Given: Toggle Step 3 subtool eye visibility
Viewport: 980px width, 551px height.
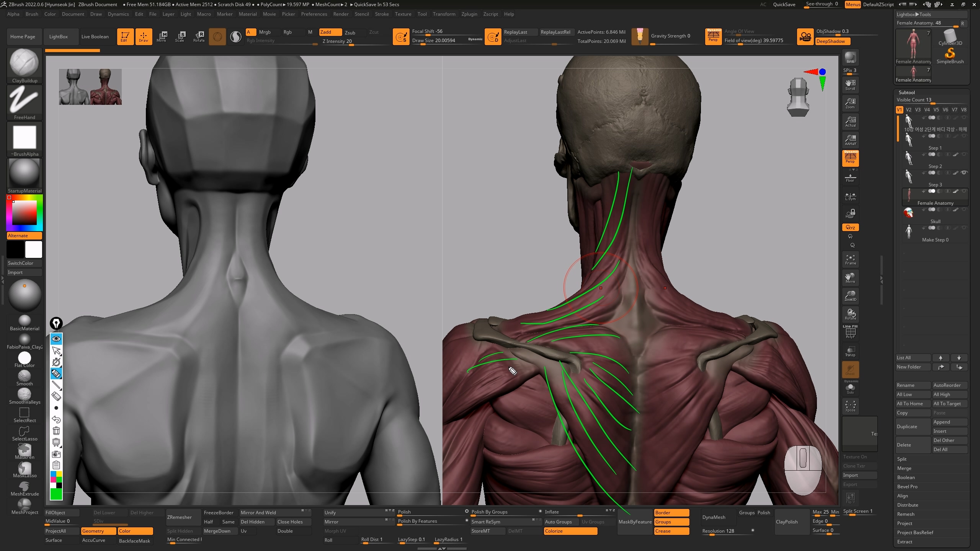Looking at the screenshot, I should coord(964,173).
